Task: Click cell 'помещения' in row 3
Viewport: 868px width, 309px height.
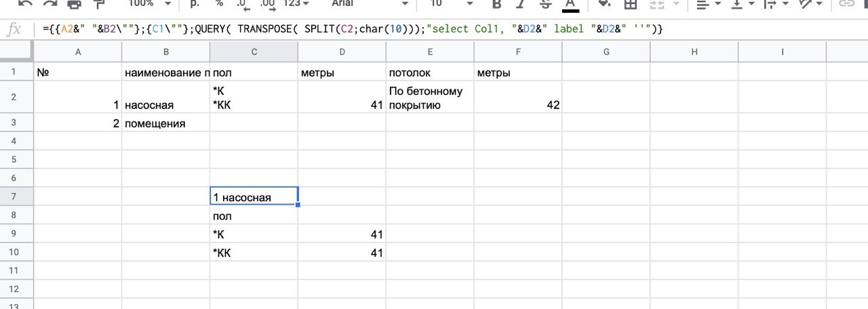Action: click(166, 124)
